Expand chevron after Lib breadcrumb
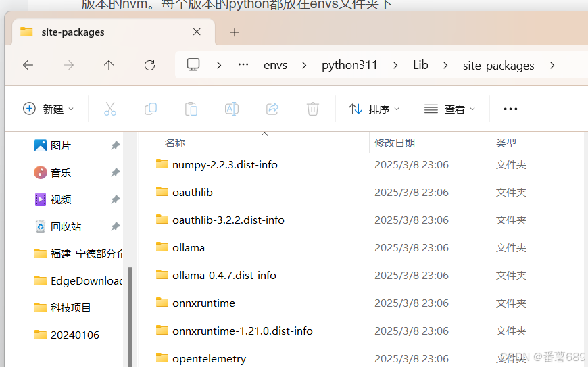The width and height of the screenshot is (588, 367). coord(445,66)
